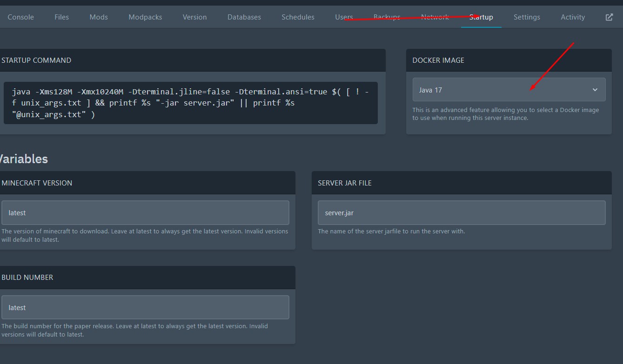Go to the Mods tab
Screen dimensions: 623x364
click(x=99, y=17)
